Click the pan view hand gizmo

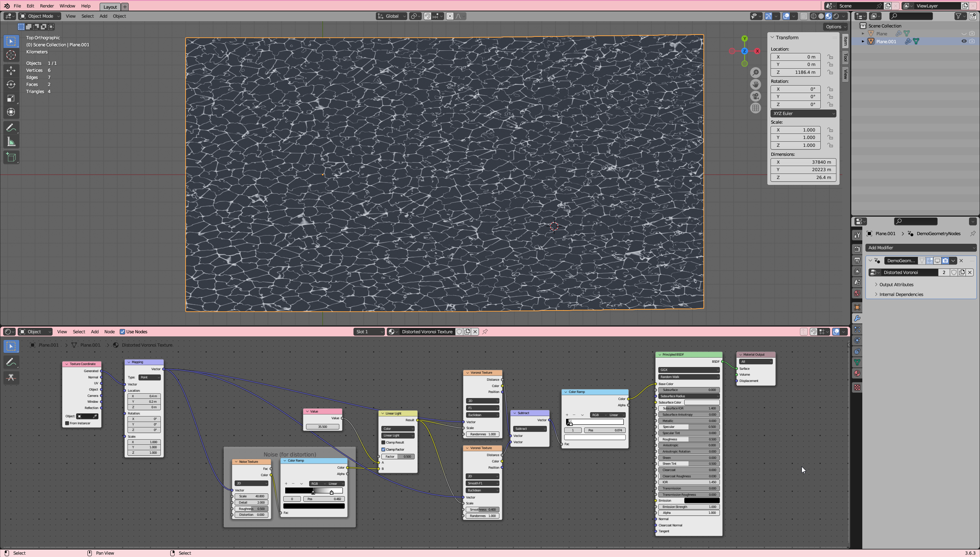click(755, 84)
